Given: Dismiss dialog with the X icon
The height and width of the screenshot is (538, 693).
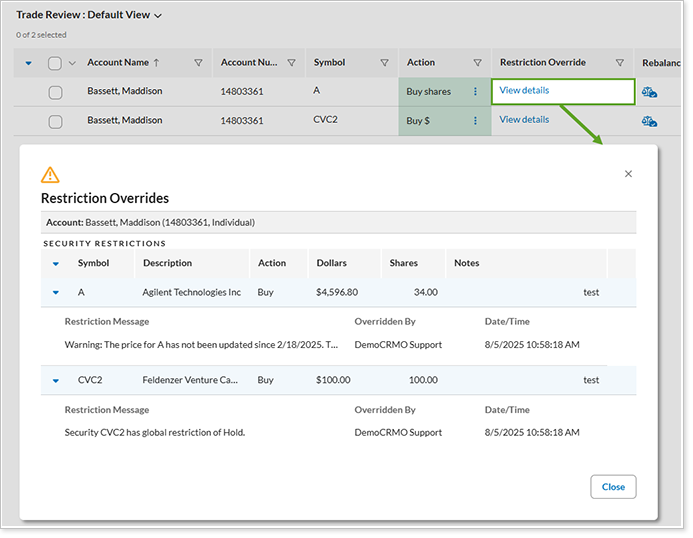Looking at the screenshot, I should (628, 174).
